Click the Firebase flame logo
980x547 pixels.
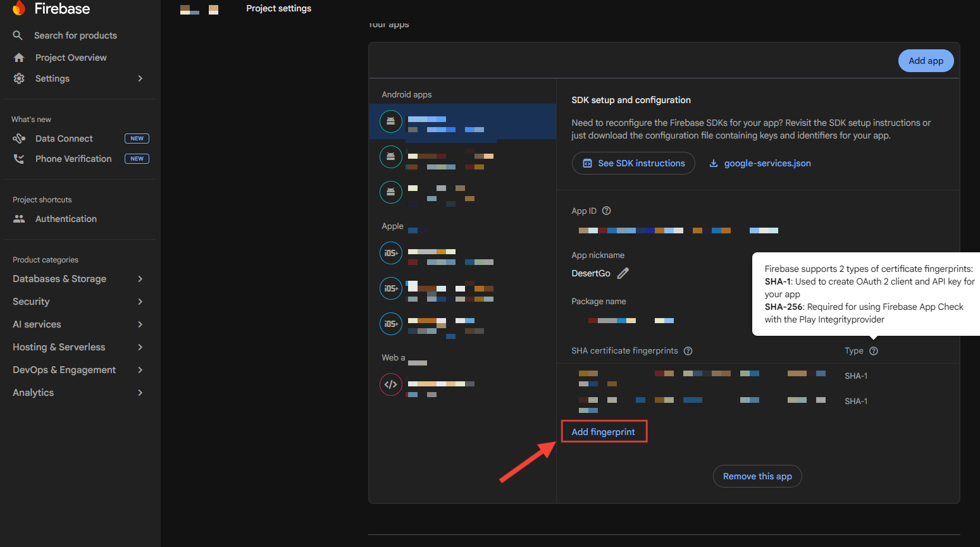pyautogui.click(x=19, y=8)
